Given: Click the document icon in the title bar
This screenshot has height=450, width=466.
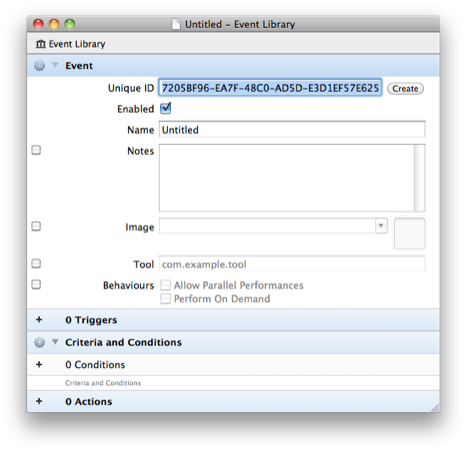Looking at the screenshot, I should pos(176,24).
